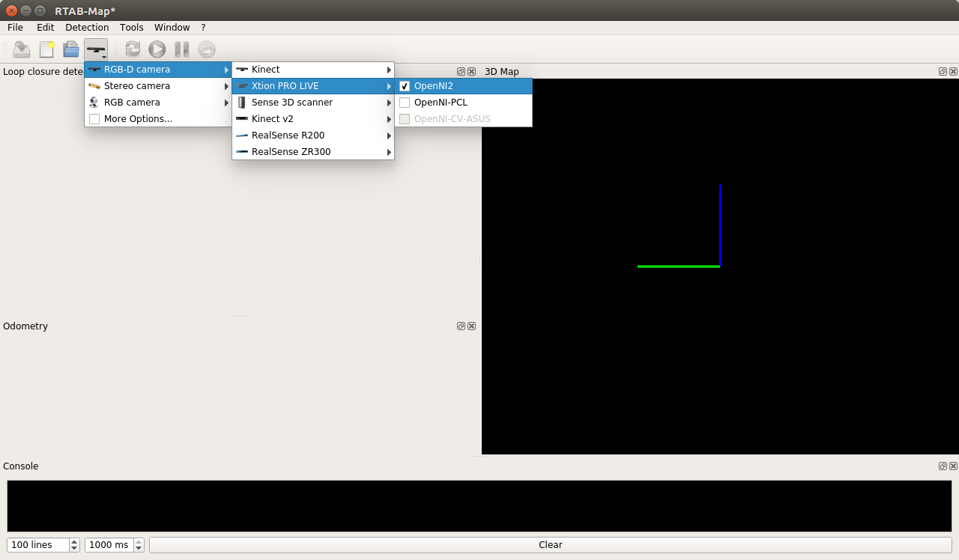This screenshot has height=560, width=959.
Task: Close the Odometry panel
Action: [x=471, y=326]
